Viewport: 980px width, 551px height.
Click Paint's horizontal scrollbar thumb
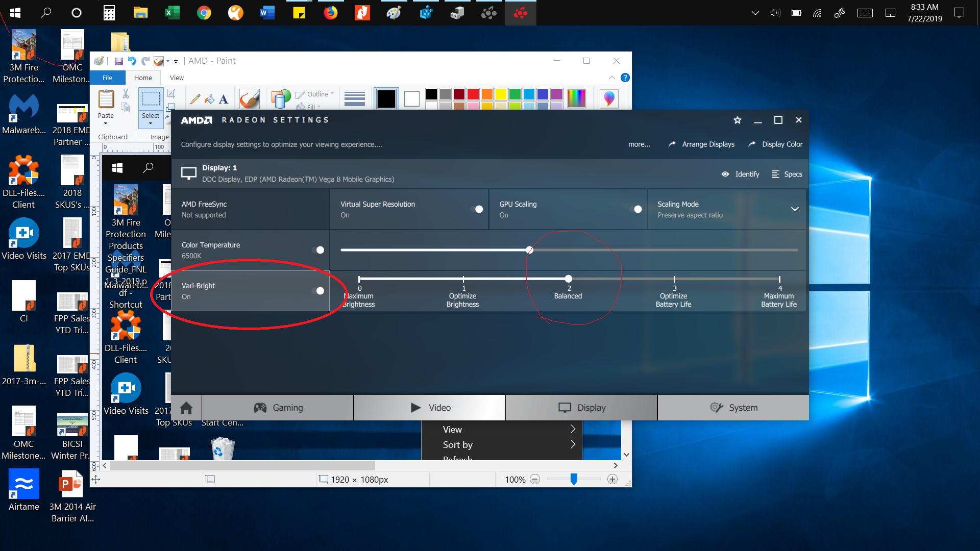click(x=243, y=465)
